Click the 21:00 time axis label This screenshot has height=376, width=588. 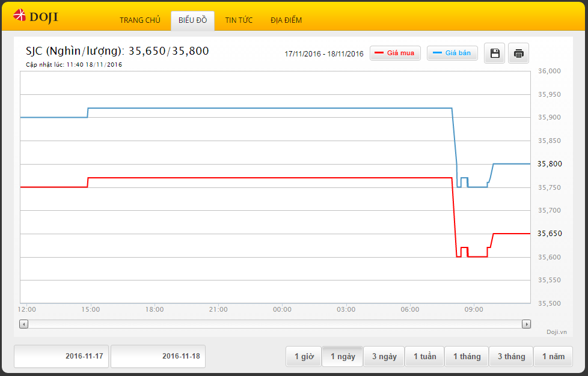[x=218, y=310]
